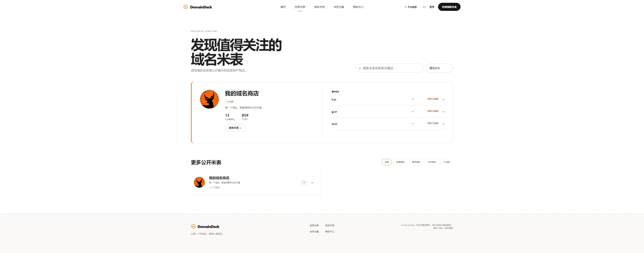The height and width of the screenshot is (253, 644).
Task: Click the 13 个域名 text on list card
Action: click(x=215, y=188)
